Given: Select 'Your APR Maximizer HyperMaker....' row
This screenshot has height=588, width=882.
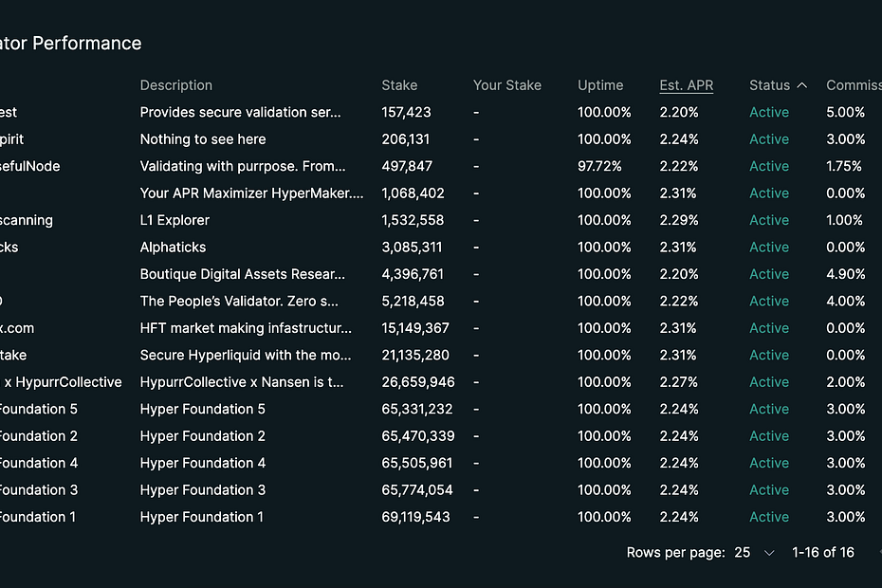Looking at the screenshot, I should (251, 193).
